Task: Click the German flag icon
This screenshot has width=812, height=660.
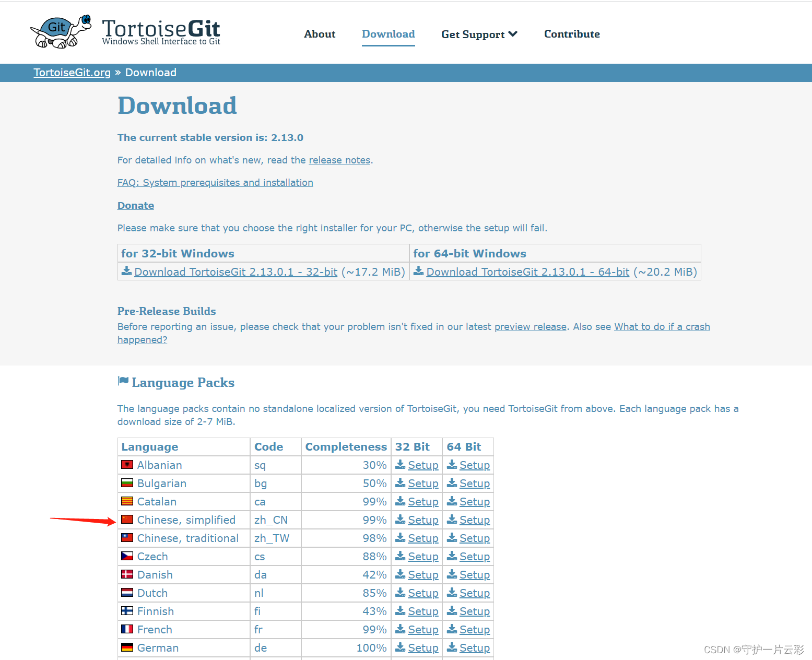Action: (x=127, y=647)
